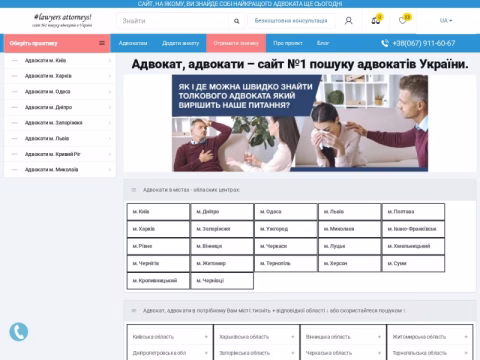Viewport: 480px width, 360px height.
Task: Select the м. Івано-Франківськ city button
Action: coord(413,229)
